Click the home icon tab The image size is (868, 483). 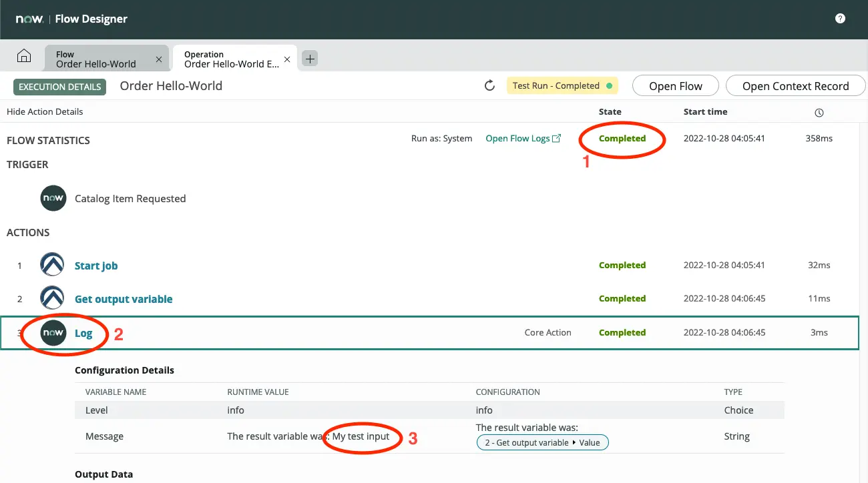coord(24,57)
